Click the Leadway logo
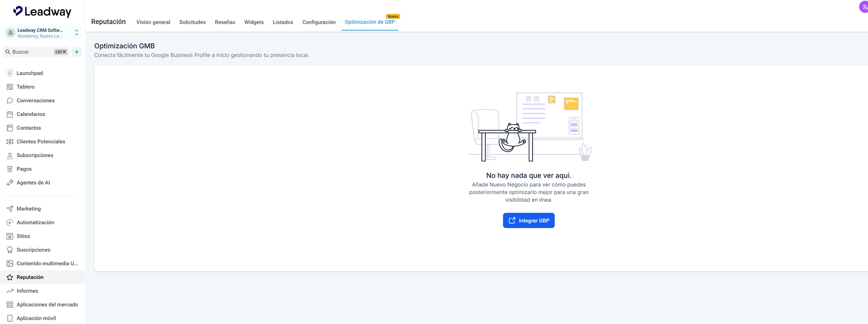The width and height of the screenshot is (868, 324). (42, 11)
